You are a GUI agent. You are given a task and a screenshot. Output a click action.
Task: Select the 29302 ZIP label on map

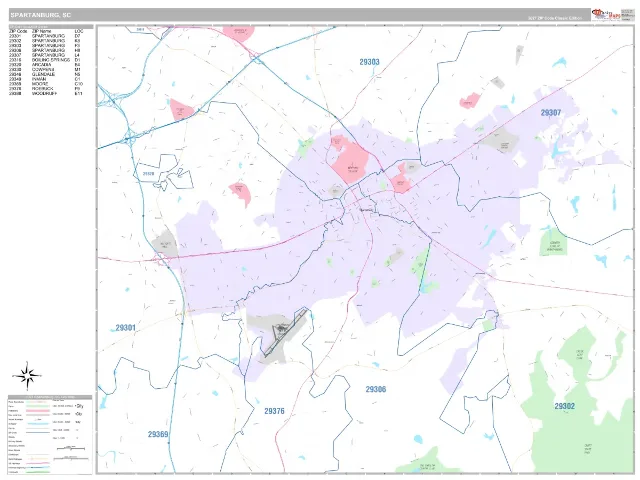[564, 406]
